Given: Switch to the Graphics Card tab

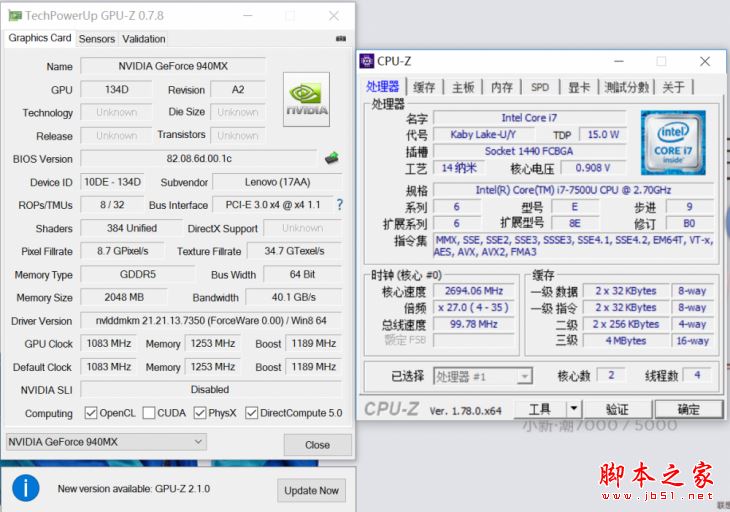Looking at the screenshot, I should [x=40, y=38].
